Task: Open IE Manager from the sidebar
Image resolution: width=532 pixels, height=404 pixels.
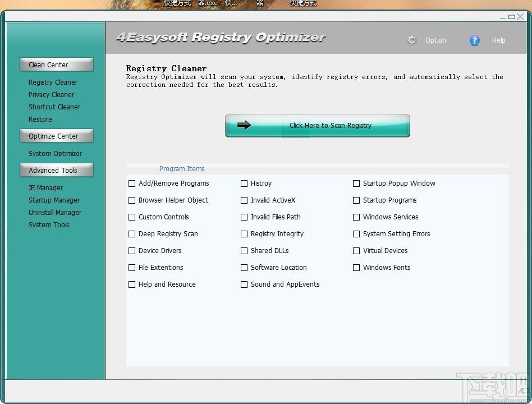Action: (45, 187)
